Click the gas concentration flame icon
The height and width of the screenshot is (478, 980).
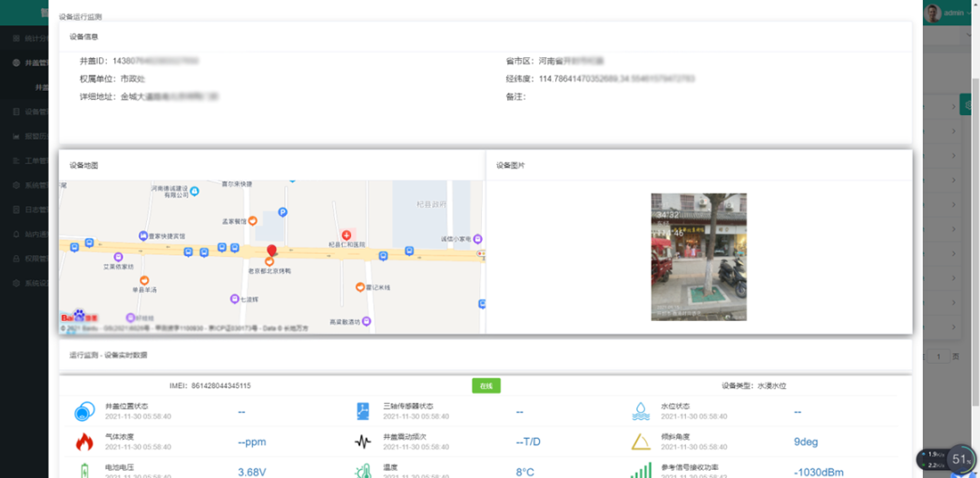point(83,443)
